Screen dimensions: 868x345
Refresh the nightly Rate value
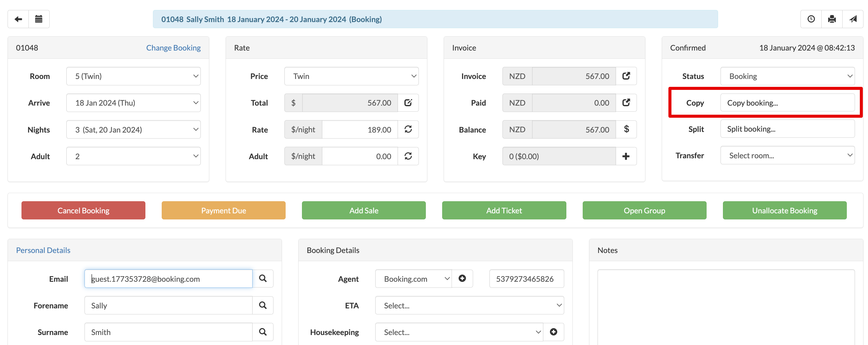coord(408,130)
